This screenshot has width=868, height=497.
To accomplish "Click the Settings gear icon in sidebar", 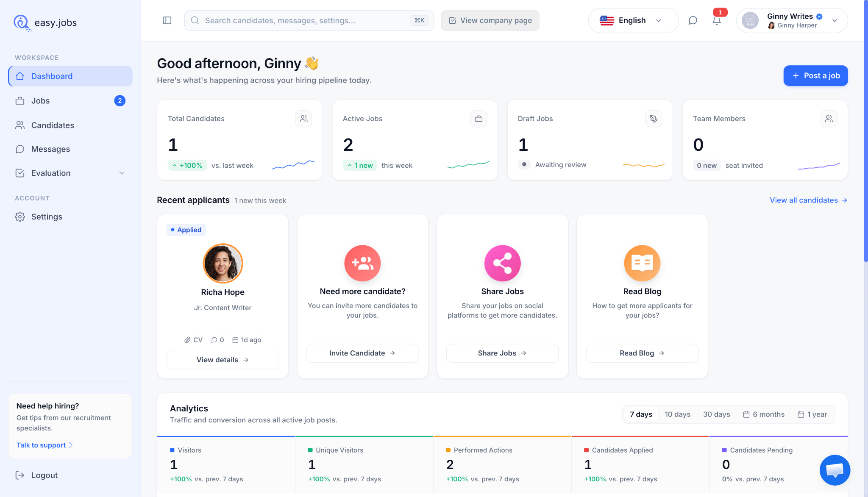I will click(x=20, y=217).
